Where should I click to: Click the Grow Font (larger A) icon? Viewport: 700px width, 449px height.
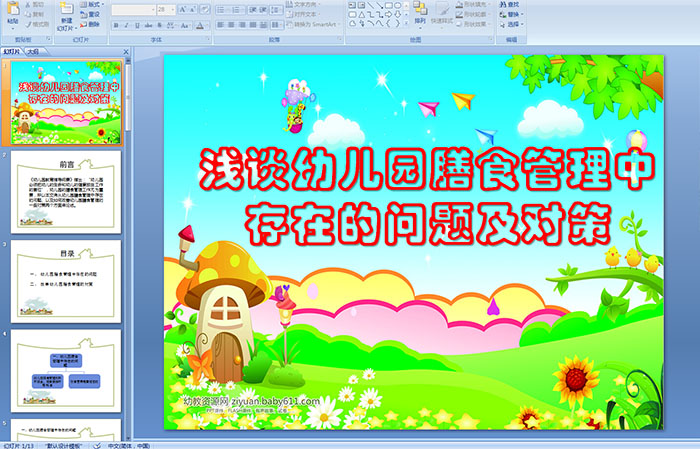[183, 9]
